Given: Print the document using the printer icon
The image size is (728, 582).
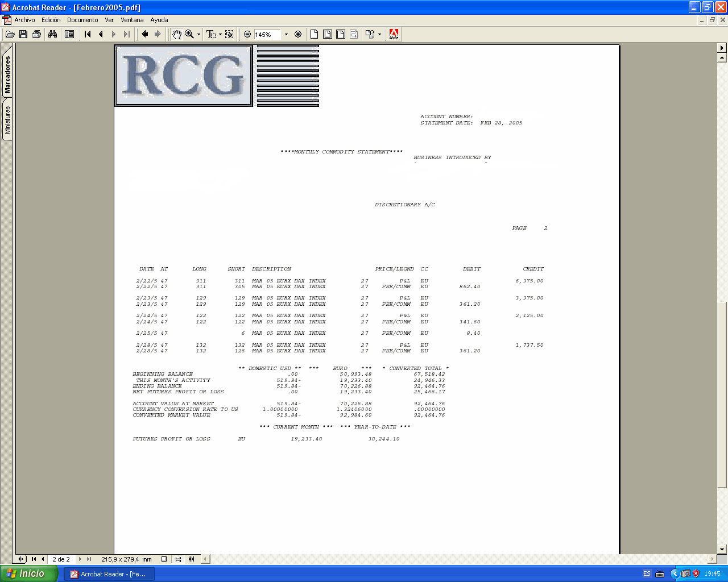Looking at the screenshot, I should tap(36, 34).
